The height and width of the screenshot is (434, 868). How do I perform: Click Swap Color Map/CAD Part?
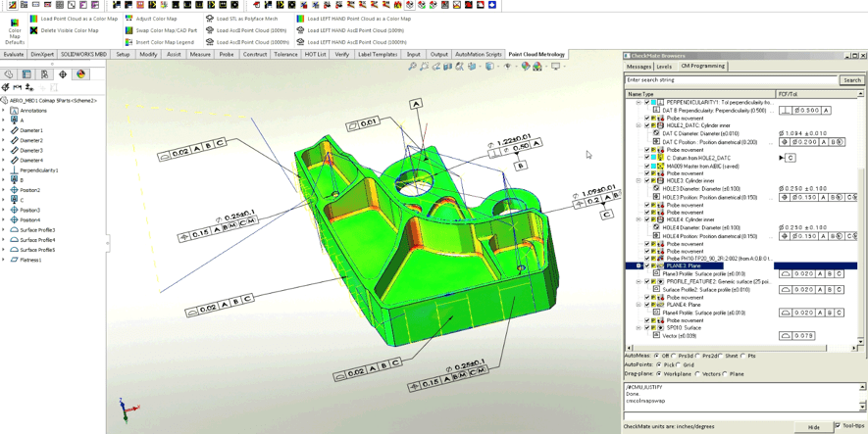point(161,30)
